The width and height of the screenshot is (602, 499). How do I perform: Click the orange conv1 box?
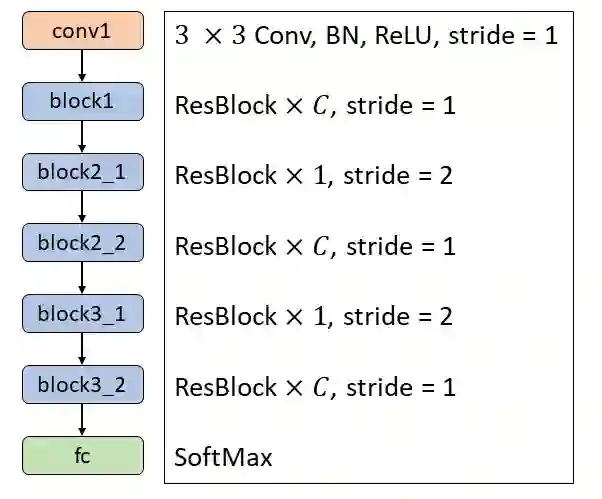click(x=83, y=31)
